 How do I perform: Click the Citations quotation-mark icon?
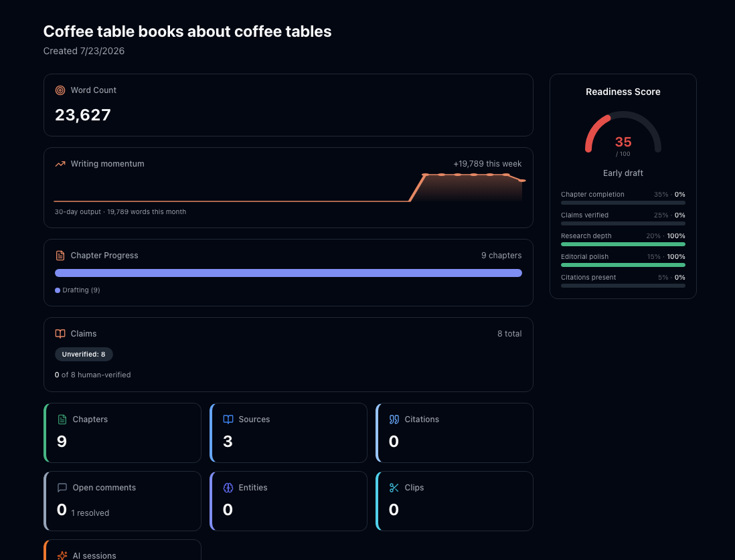(x=394, y=419)
